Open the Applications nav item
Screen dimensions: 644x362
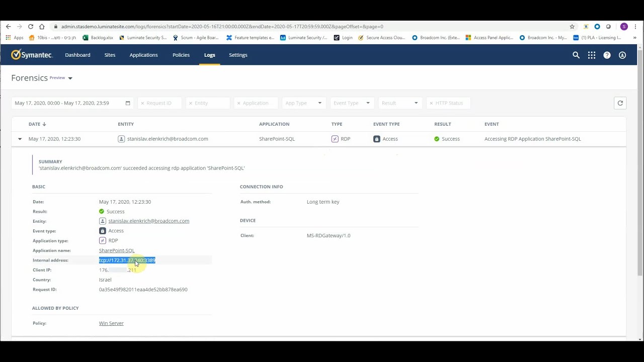click(143, 55)
